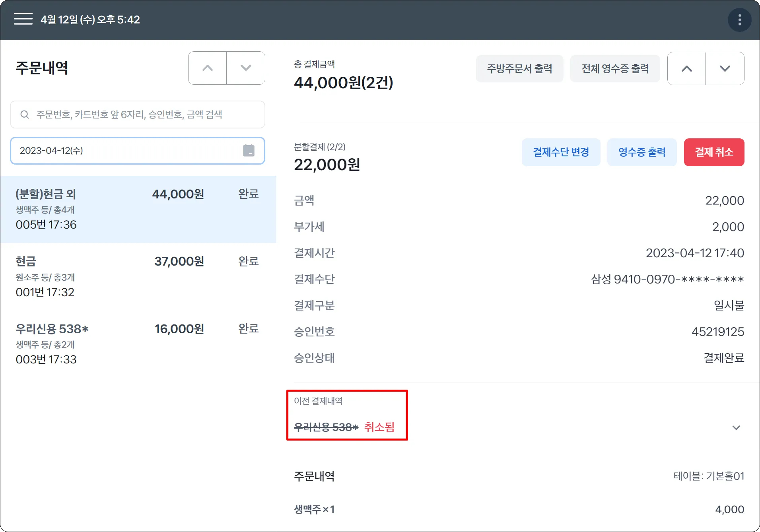This screenshot has height=532, width=760.
Task: Open the hamburger menu in the header
Action: [x=23, y=19]
